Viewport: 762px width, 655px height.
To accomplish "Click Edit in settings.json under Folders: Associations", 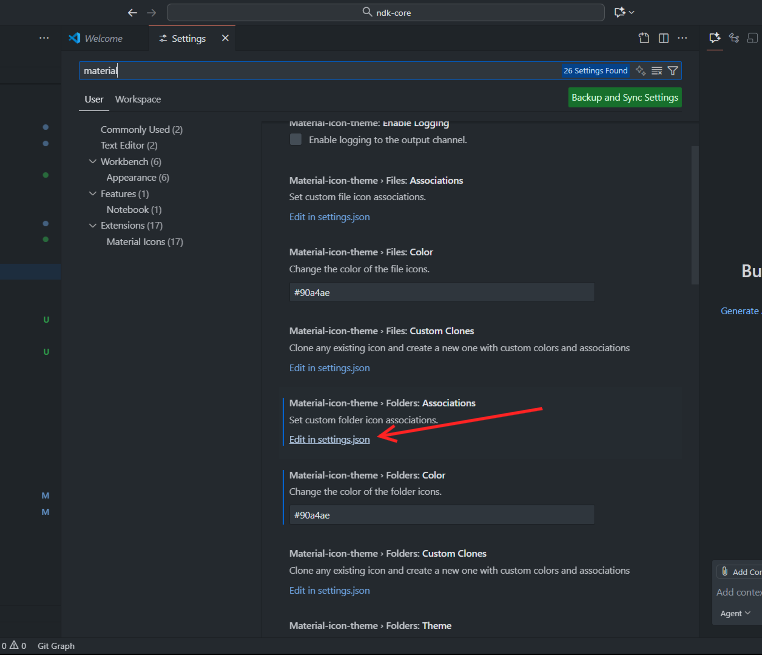I will pyautogui.click(x=329, y=440).
